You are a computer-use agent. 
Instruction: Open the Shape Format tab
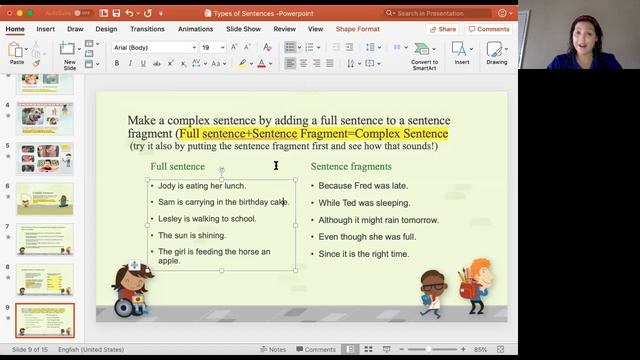358,29
